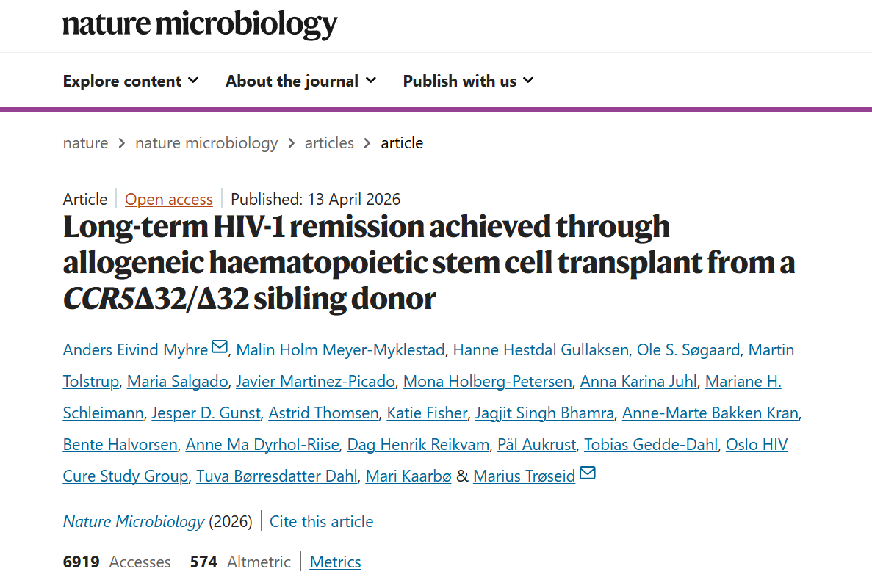View the article Metrics link
The width and height of the screenshot is (872, 588).
[335, 562]
